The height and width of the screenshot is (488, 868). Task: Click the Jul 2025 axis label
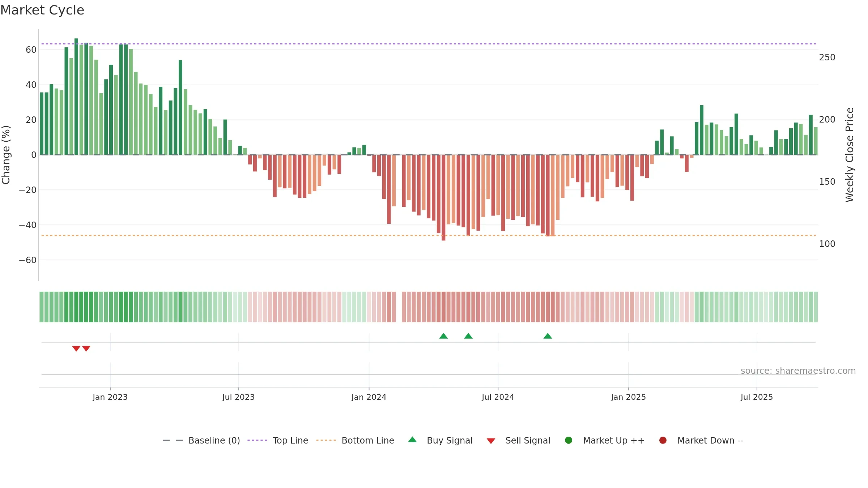(757, 397)
